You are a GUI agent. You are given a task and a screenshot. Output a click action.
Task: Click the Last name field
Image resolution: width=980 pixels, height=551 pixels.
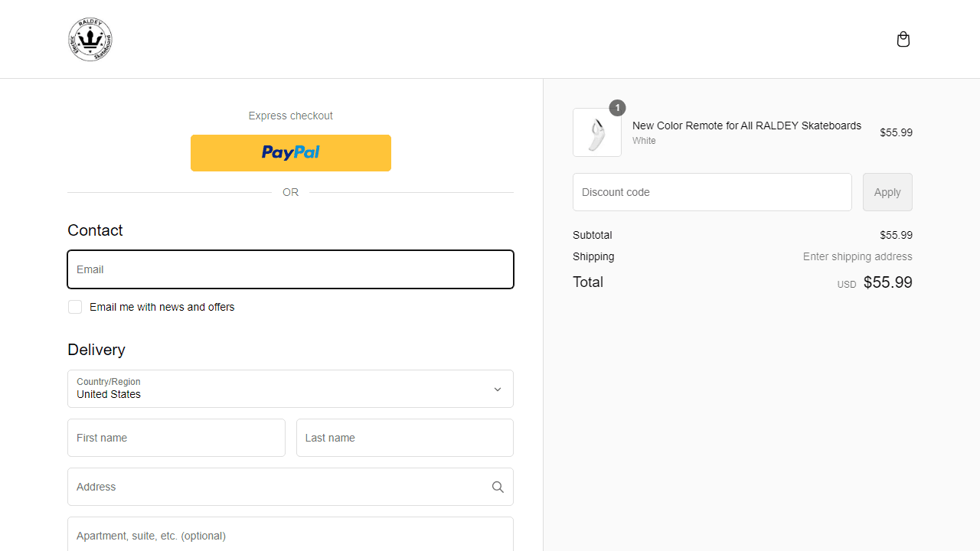[405, 438]
